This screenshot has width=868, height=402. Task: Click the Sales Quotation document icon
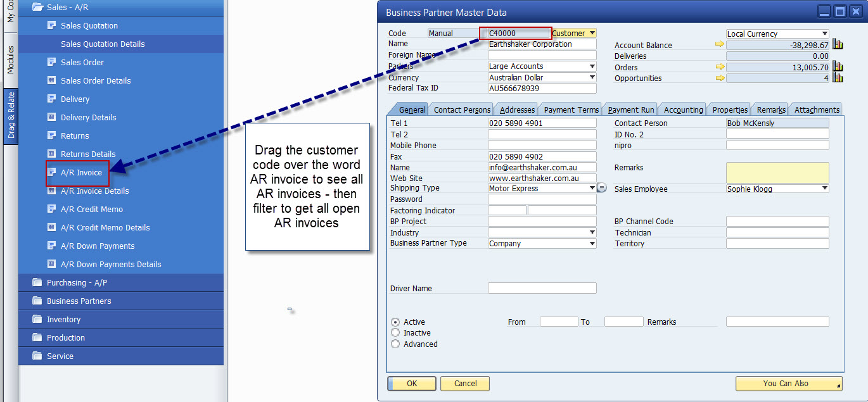coord(52,25)
